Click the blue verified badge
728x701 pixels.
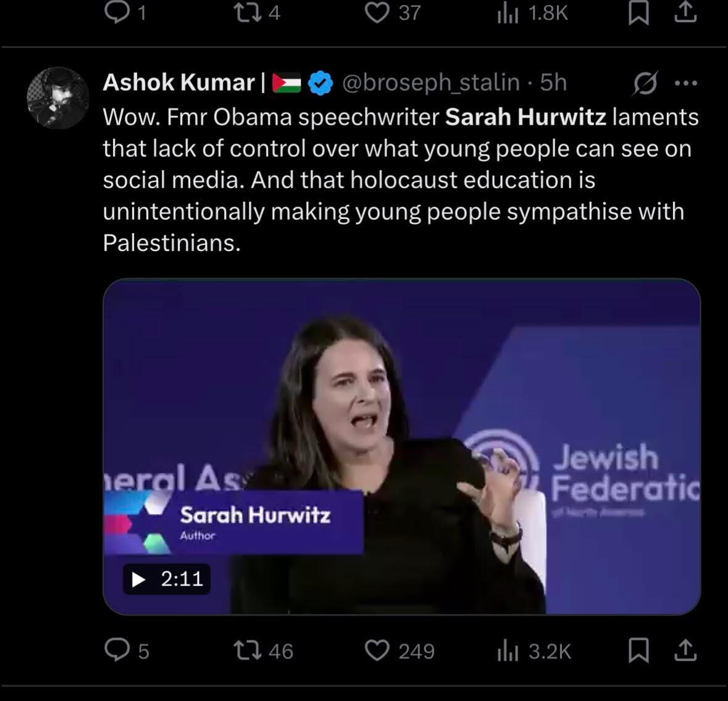pos(320,83)
